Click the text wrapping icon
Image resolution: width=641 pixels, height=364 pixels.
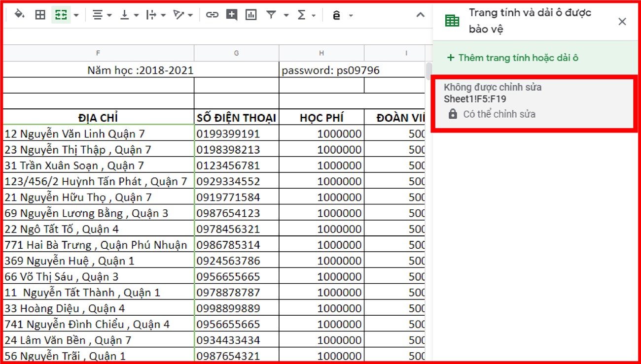tap(151, 15)
